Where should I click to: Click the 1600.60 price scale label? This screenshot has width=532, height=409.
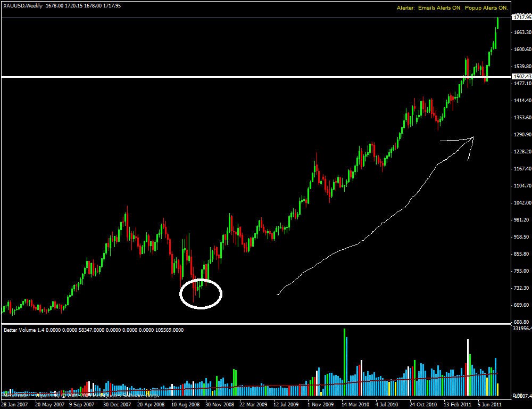[x=523, y=49]
